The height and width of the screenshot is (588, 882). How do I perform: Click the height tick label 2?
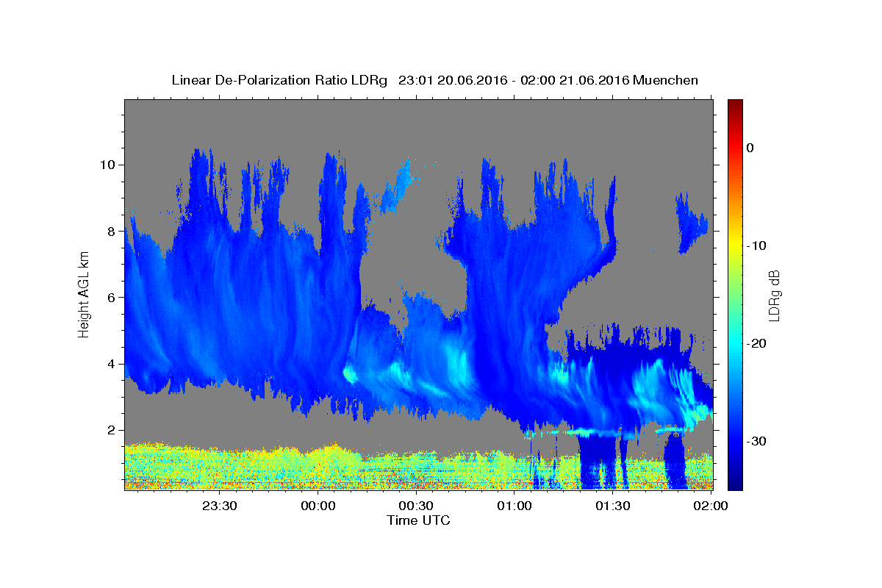click(110, 430)
